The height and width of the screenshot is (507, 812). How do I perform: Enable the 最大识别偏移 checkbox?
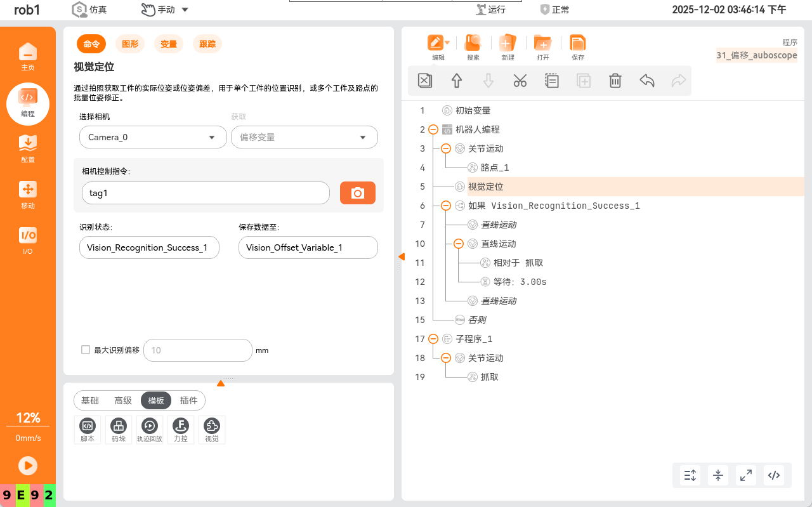pos(86,350)
